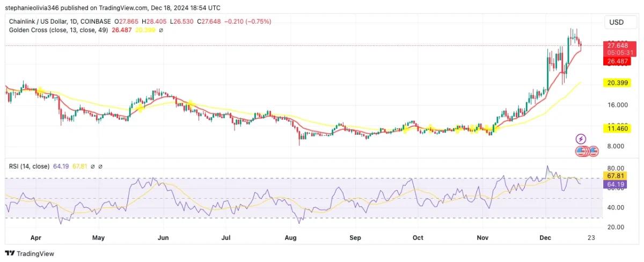Click the Jul label on time axis
Image resolution: width=644 pixels, height=262 pixels.
[x=226, y=237]
